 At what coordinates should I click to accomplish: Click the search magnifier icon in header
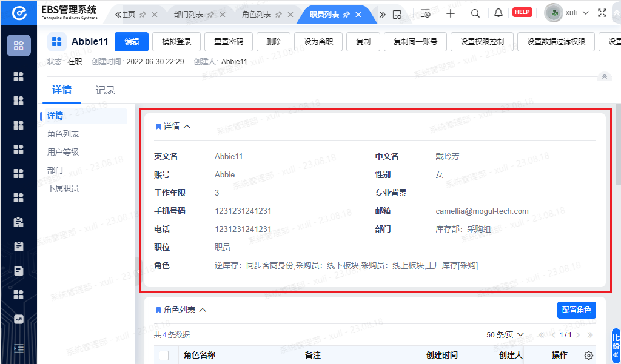(475, 13)
